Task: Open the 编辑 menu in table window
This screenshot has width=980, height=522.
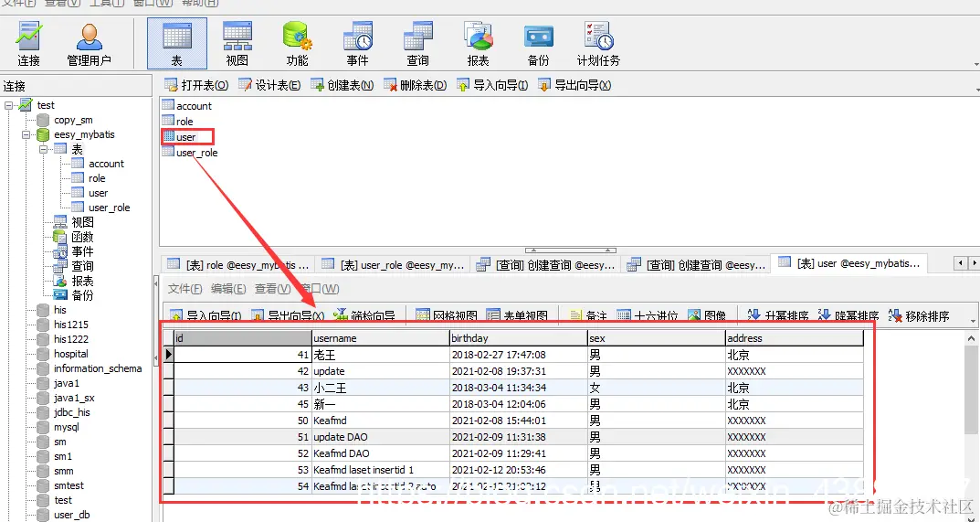Action: tap(228, 289)
